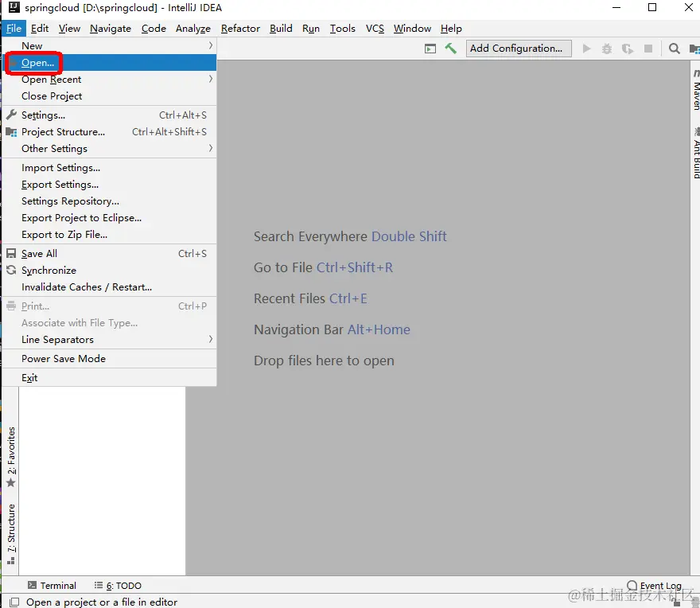Click the Synchronize refresh icon
The width and height of the screenshot is (700, 608).
pos(12,270)
